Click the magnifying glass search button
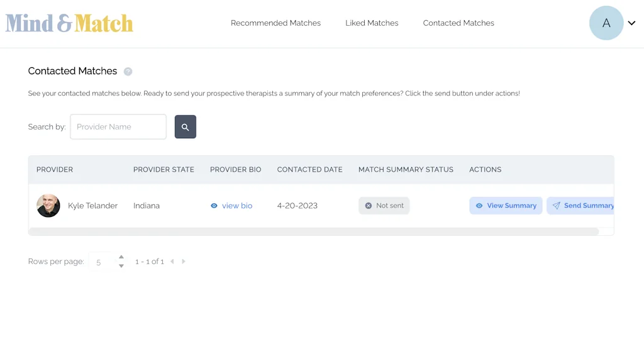The image size is (644, 342). (x=185, y=127)
